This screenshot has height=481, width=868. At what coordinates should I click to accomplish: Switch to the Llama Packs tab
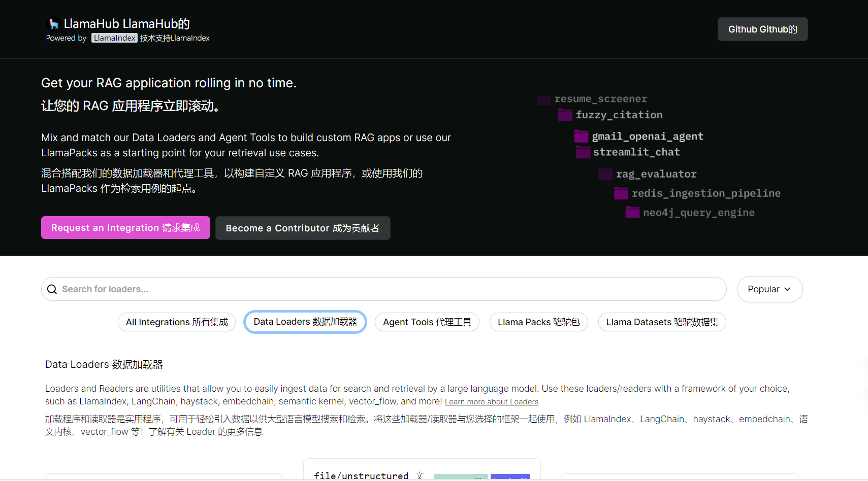pyautogui.click(x=538, y=322)
